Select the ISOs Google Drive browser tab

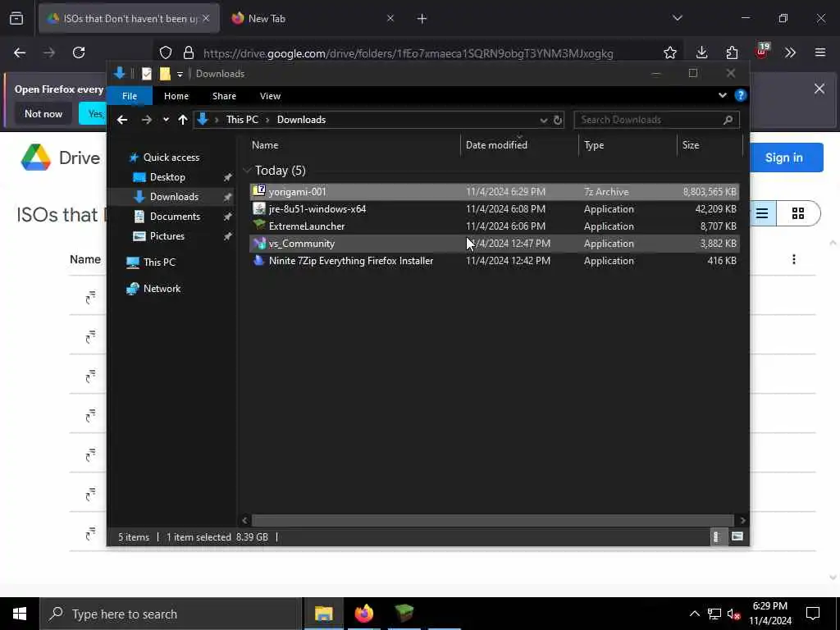(129, 18)
